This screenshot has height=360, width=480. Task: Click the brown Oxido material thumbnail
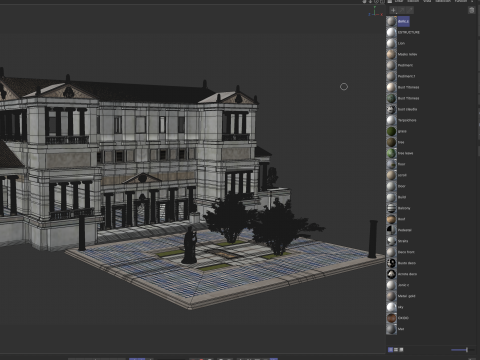(x=391, y=318)
